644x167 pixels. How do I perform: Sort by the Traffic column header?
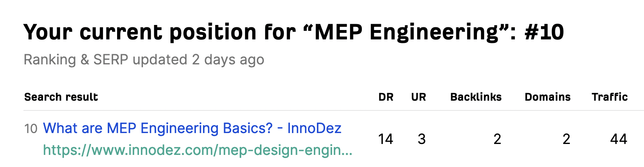click(x=609, y=97)
